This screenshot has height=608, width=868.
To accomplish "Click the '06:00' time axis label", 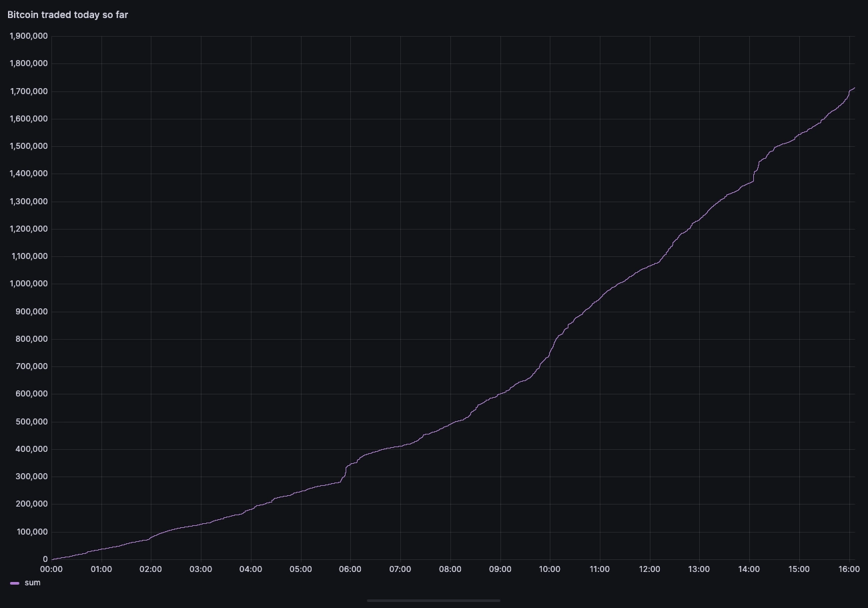I will pyautogui.click(x=350, y=569).
